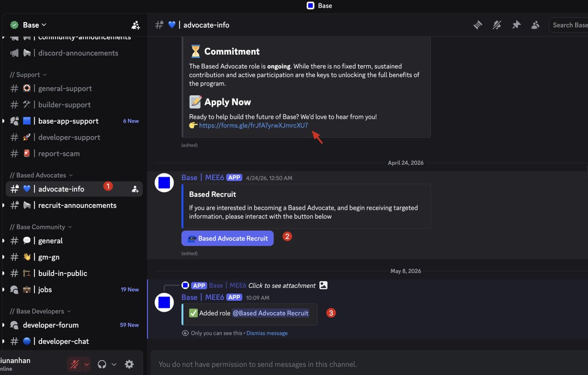Click the invite people icon beside Base header

(136, 25)
